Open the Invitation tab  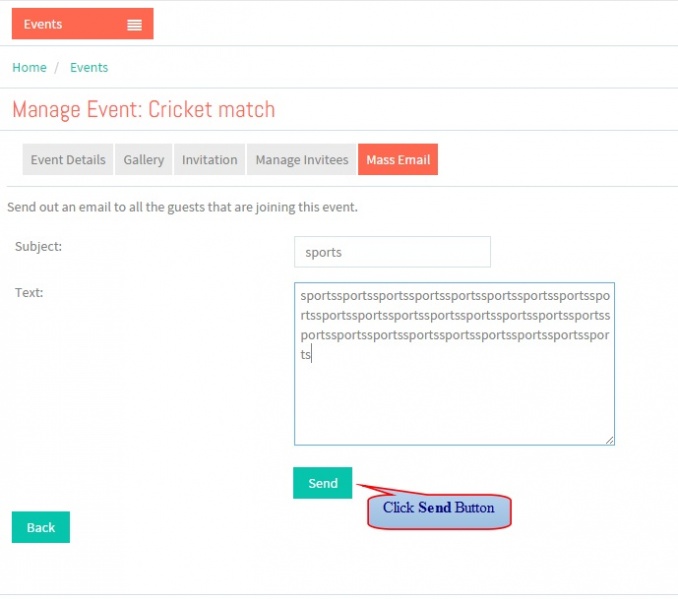(x=210, y=160)
